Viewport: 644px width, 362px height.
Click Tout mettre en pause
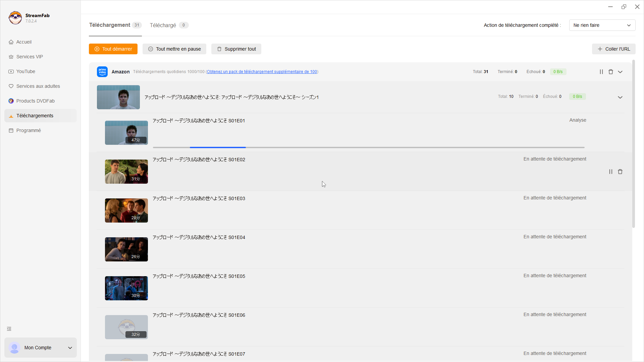(x=174, y=49)
